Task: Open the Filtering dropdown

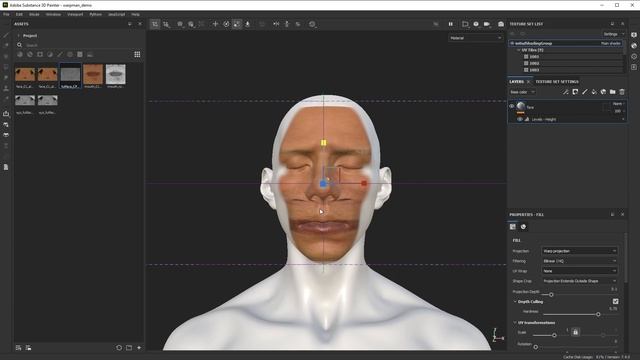Action: (580, 261)
